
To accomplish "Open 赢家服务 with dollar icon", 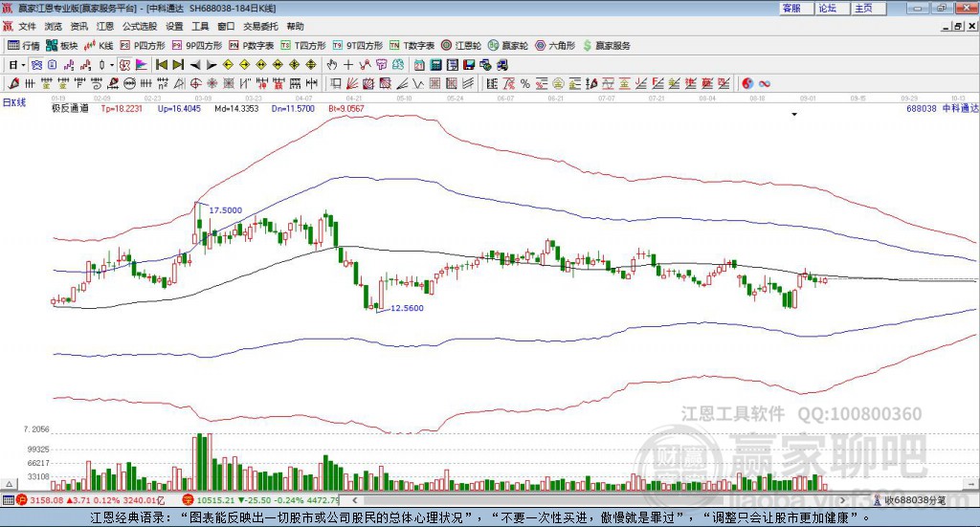I will coord(606,46).
